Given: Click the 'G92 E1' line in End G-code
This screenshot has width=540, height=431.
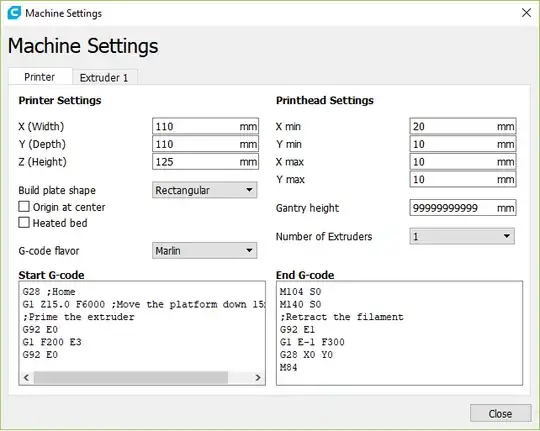Looking at the screenshot, I should (x=297, y=330).
